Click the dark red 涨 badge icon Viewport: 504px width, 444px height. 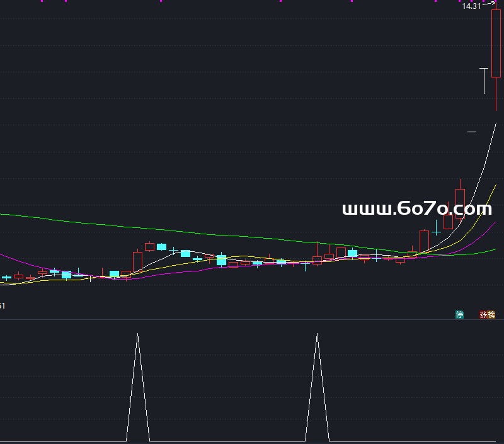click(483, 314)
